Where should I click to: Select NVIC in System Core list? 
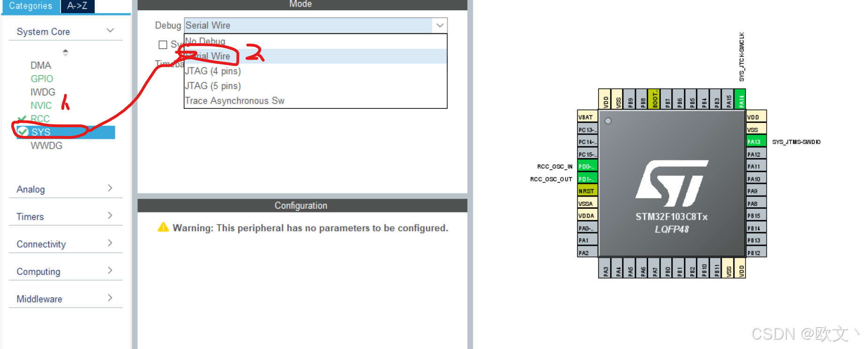(x=41, y=106)
